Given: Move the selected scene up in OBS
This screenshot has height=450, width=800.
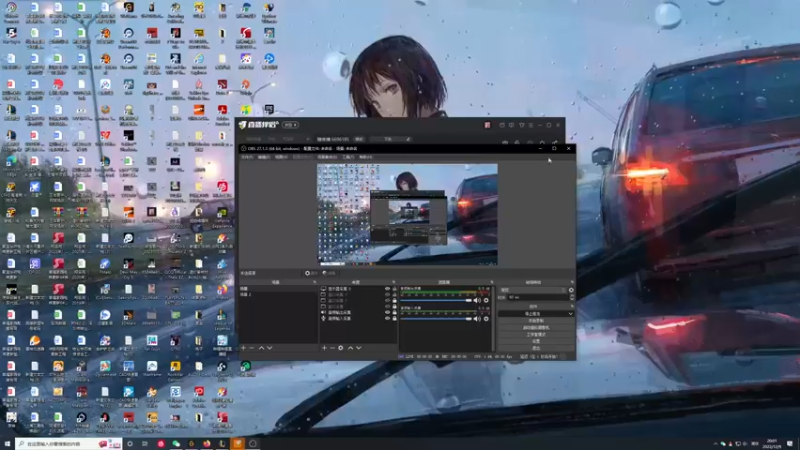Looking at the screenshot, I should 261,348.
